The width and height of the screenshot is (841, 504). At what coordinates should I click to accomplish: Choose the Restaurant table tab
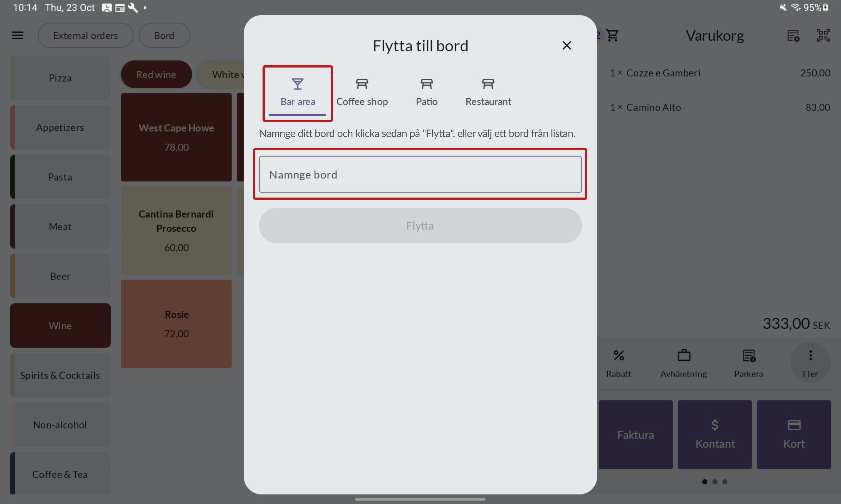(488, 92)
